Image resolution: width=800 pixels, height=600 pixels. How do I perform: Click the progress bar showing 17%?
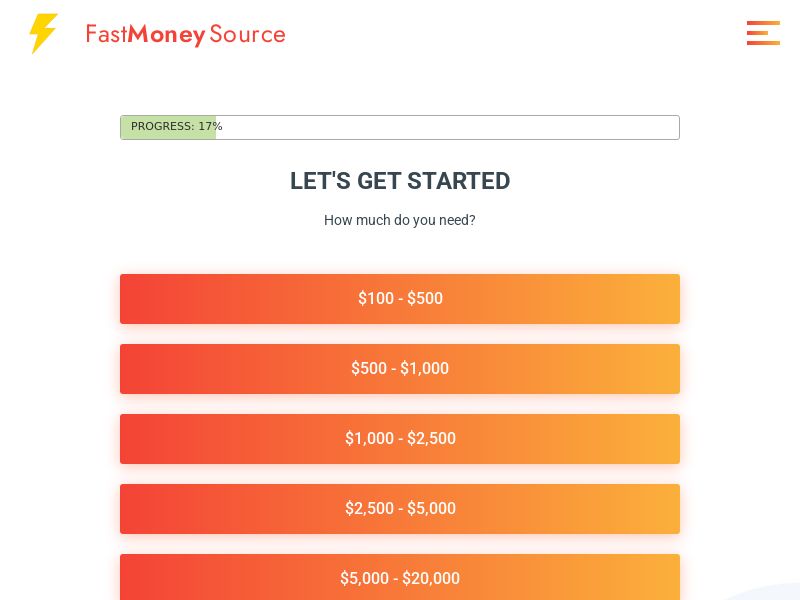click(x=400, y=127)
